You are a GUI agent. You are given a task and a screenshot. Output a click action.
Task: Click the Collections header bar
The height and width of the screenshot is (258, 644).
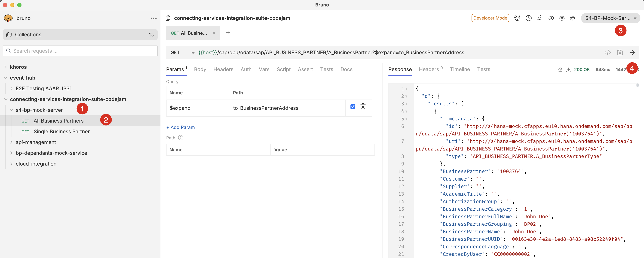(80, 35)
